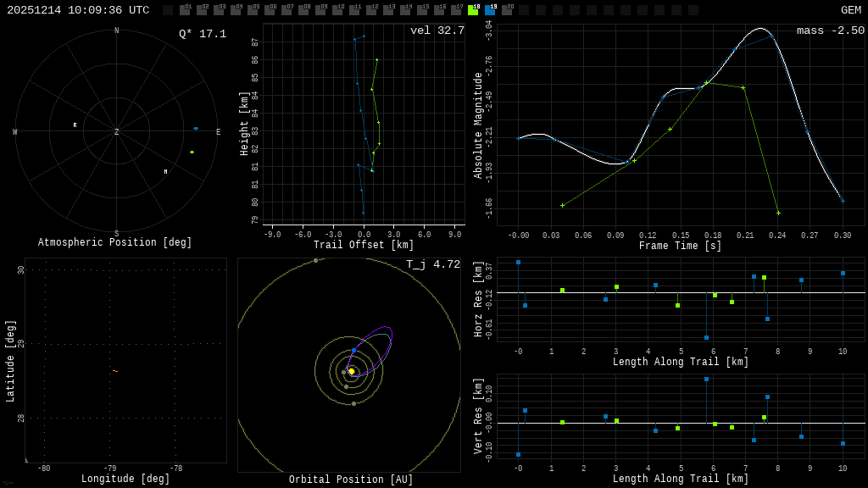Click the blue Earth dot on orbit

tap(353, 350)
